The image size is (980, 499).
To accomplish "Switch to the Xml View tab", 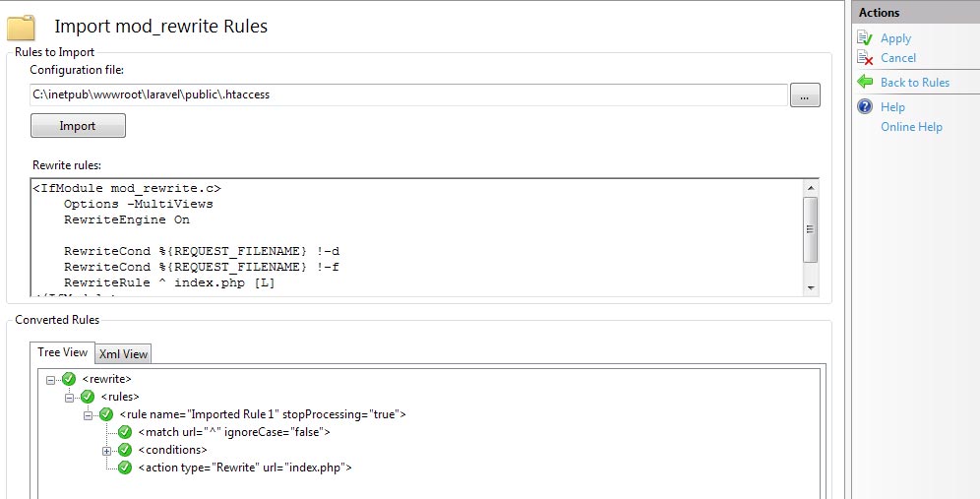I will [x=123, y=354].
